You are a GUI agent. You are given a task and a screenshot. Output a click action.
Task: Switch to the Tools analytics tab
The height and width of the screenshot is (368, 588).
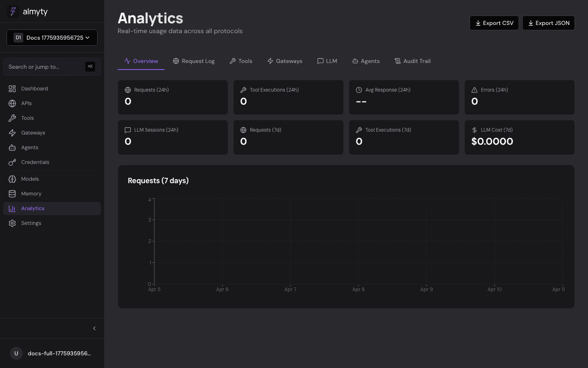tap(241, 61)
